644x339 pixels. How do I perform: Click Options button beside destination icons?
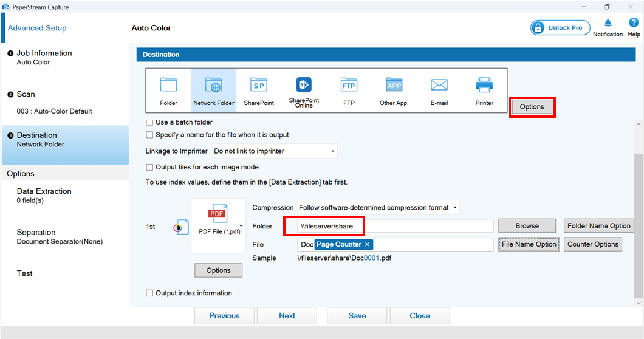532,107
